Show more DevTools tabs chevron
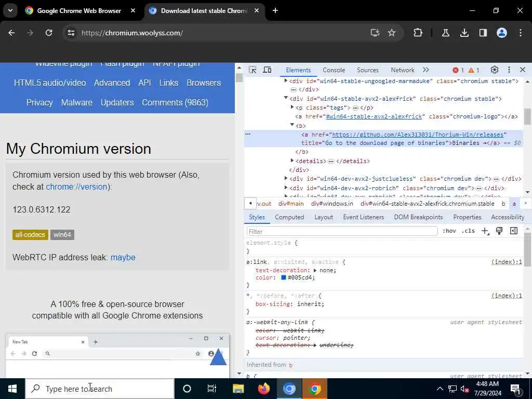532x399 pixels. (426, 70)
